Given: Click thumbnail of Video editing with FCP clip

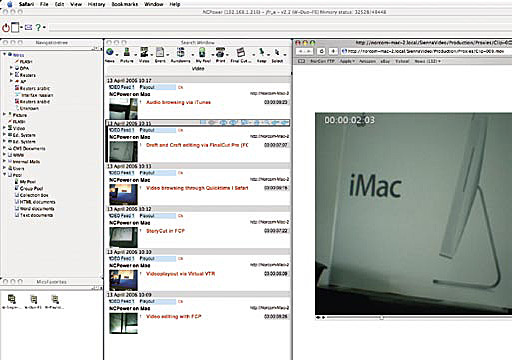Looking at the screenshot, I should pyautogui.click(x=123, y=323).
